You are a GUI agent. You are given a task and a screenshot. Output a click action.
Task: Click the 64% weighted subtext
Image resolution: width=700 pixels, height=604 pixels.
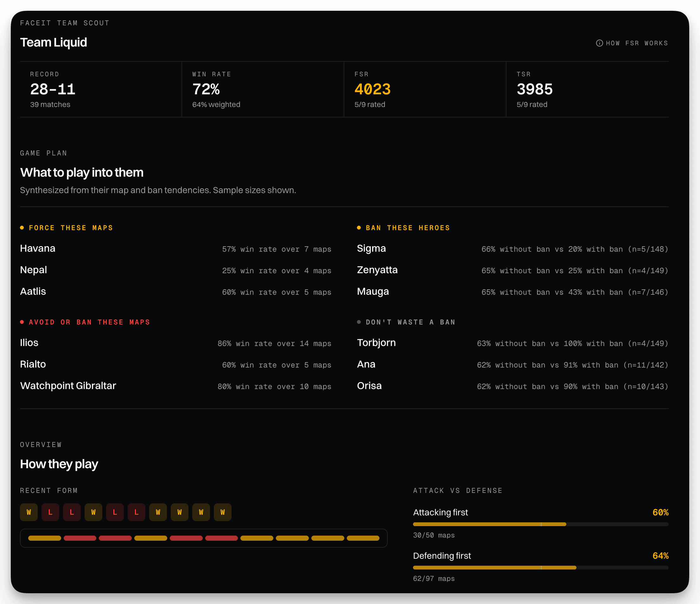click(x=216, y=105)
